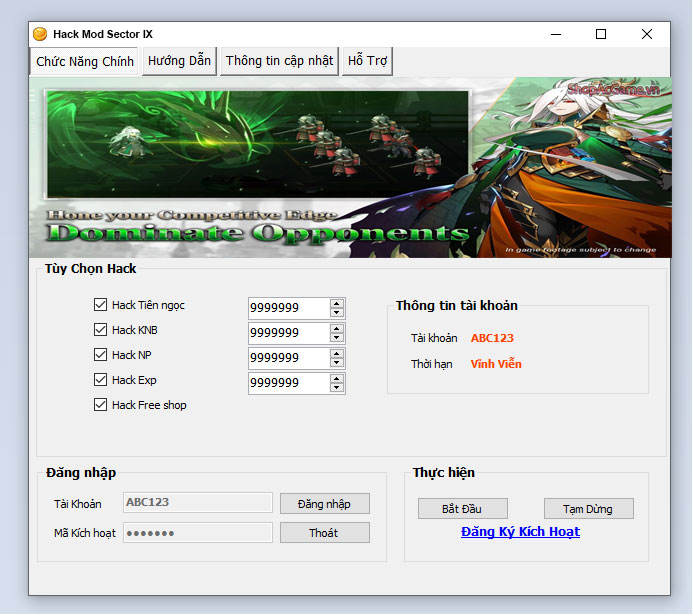Image resolution: width=693 pixels, height=616 pixels.
Task: Open the Đăng Ký Kích Hoạt link
Action: pyautogui.click(x=520, y=532)
